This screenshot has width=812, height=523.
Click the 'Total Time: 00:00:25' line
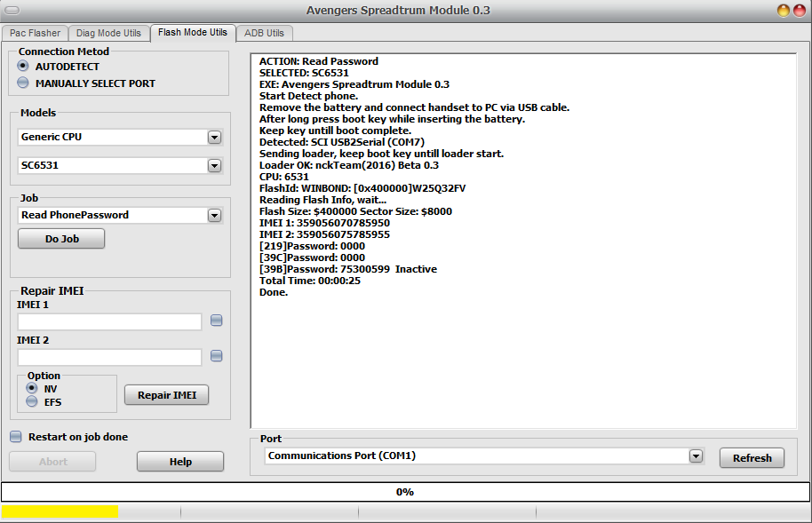[310, 281]
